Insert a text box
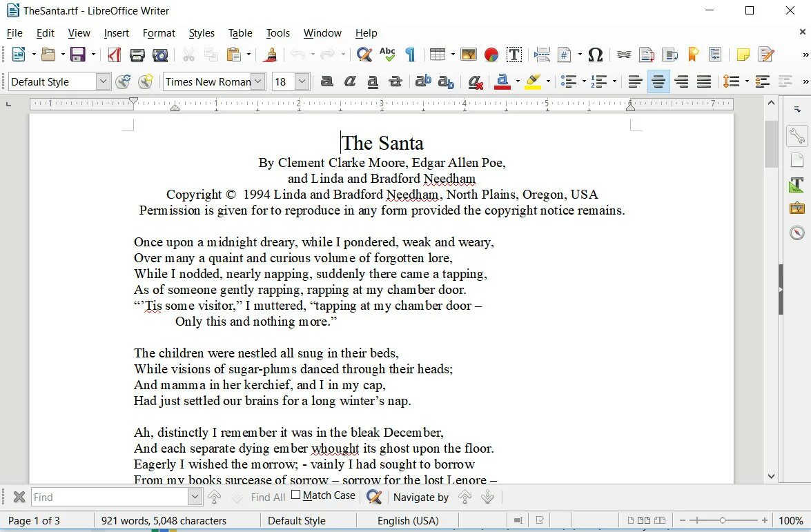Screen dimensions: 811x532 coord(514,55)
